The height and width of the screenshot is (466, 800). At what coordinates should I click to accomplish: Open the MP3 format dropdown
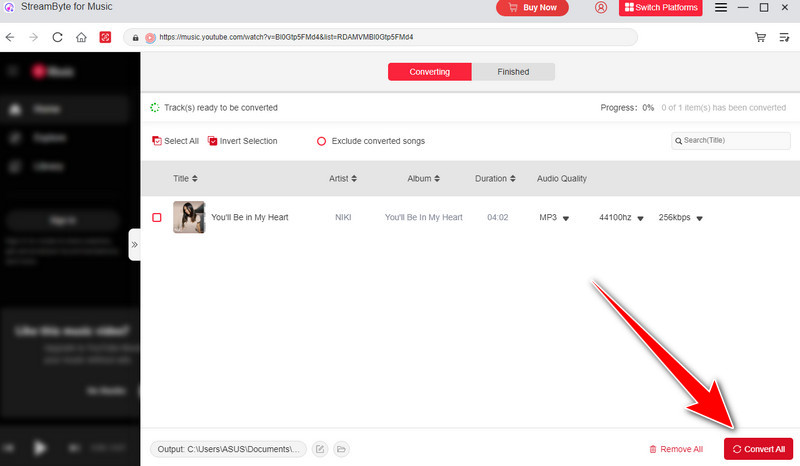554,217
